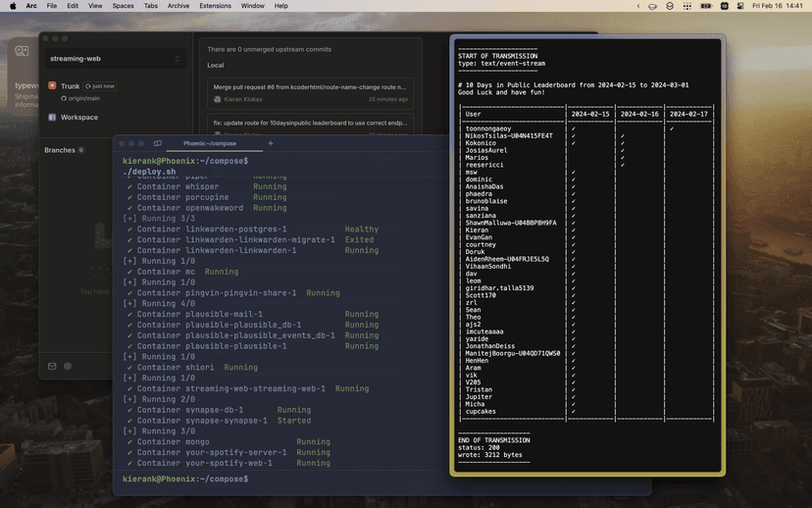The height and width of the screenshot is (508, 812).
Task: Click the terminal split pane icon
Action: [x=157, y=143]
